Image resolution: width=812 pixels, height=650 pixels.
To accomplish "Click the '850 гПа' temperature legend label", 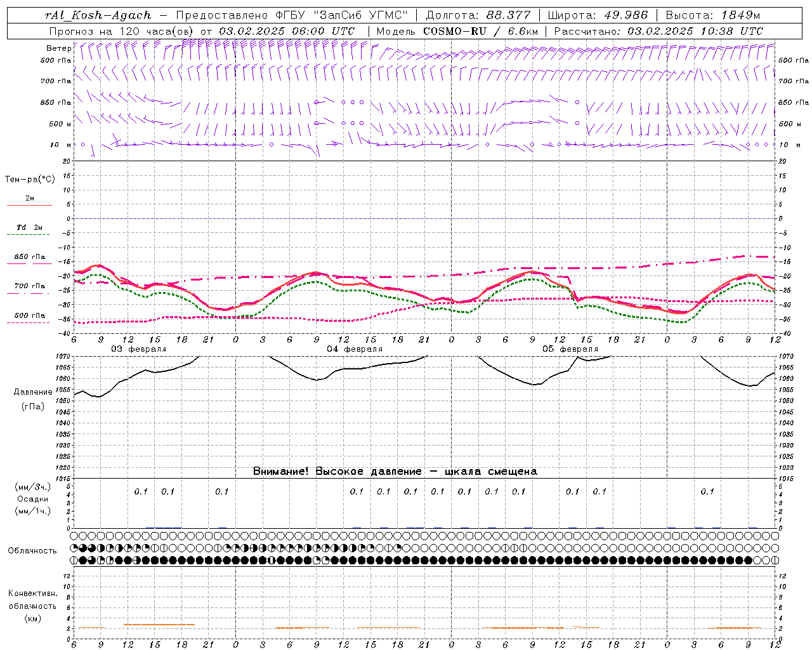I will (x=30, y=257).
